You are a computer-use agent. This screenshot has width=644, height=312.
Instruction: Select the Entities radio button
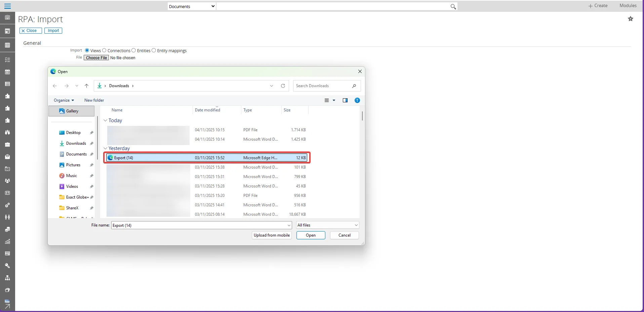(x=134, y=50)
